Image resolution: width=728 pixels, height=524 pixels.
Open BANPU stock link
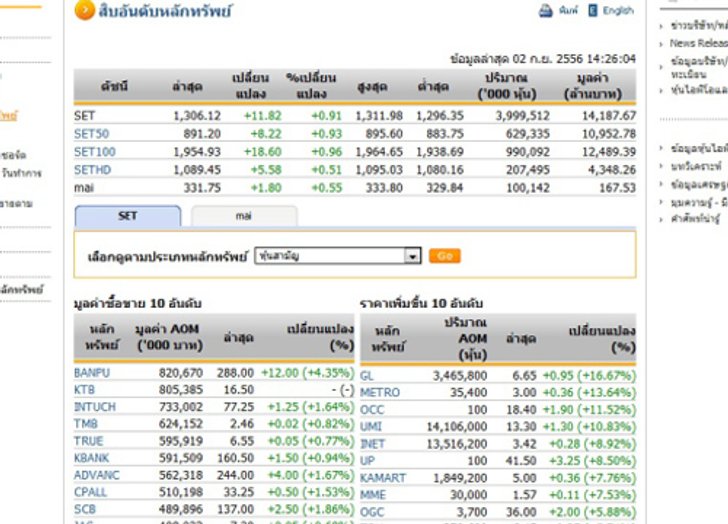[92, 373]
